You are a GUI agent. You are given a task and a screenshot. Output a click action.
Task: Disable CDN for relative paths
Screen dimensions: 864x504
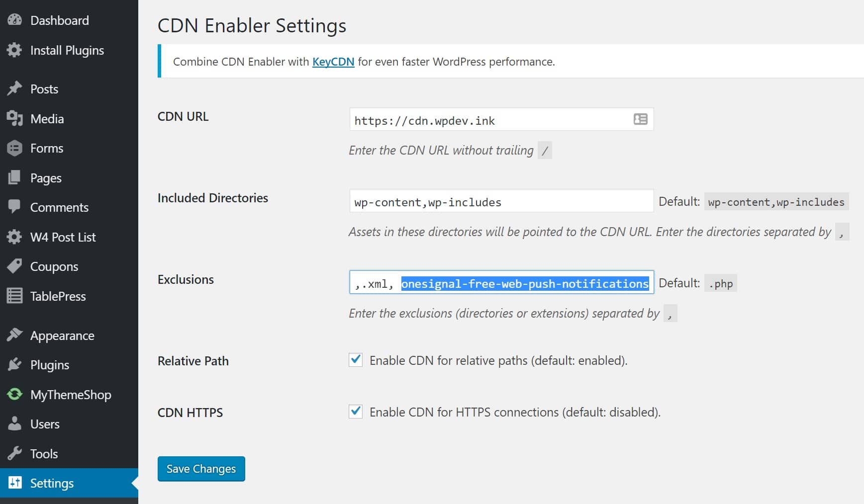355,360
